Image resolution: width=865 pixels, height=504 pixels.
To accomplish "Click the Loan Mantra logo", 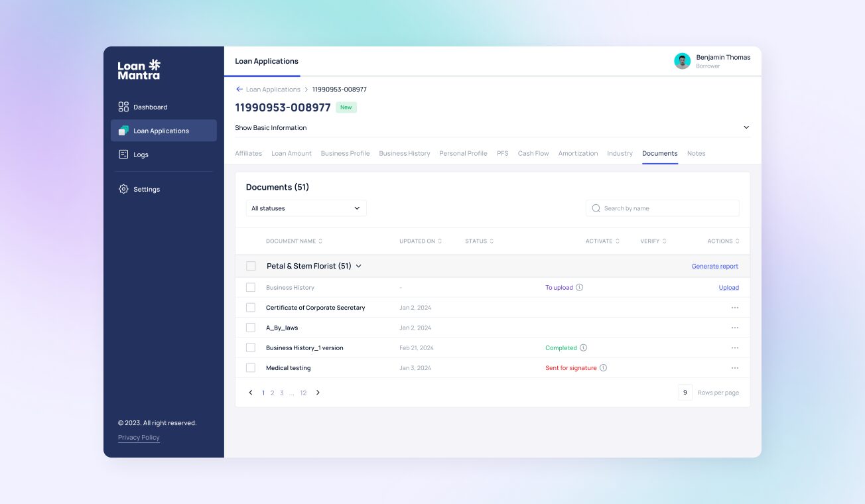I will coord(137,70).
